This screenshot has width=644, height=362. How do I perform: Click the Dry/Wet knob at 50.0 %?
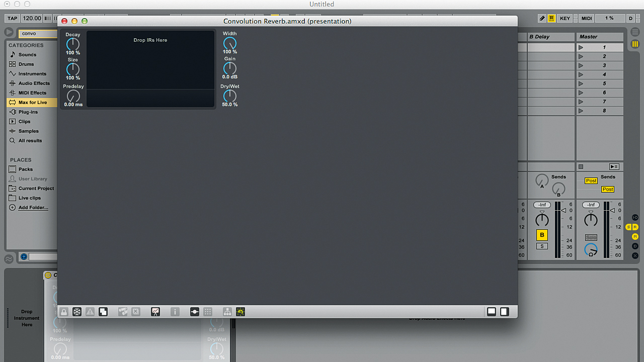230,96
